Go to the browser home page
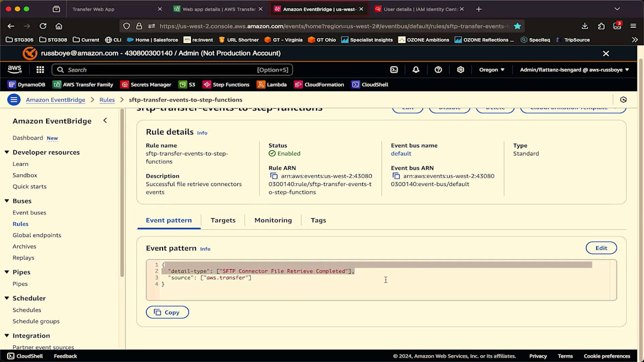Screen dimensions: 644x362 click(59, 26)
